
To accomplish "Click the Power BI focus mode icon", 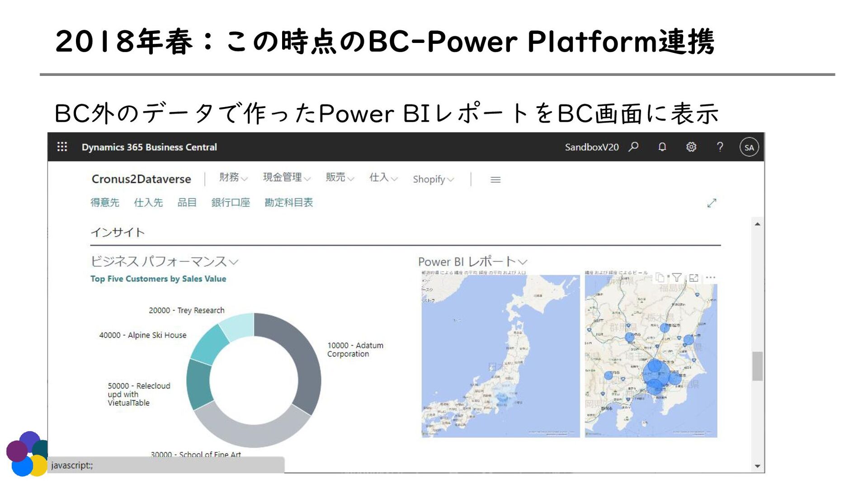I will (694, 277).
